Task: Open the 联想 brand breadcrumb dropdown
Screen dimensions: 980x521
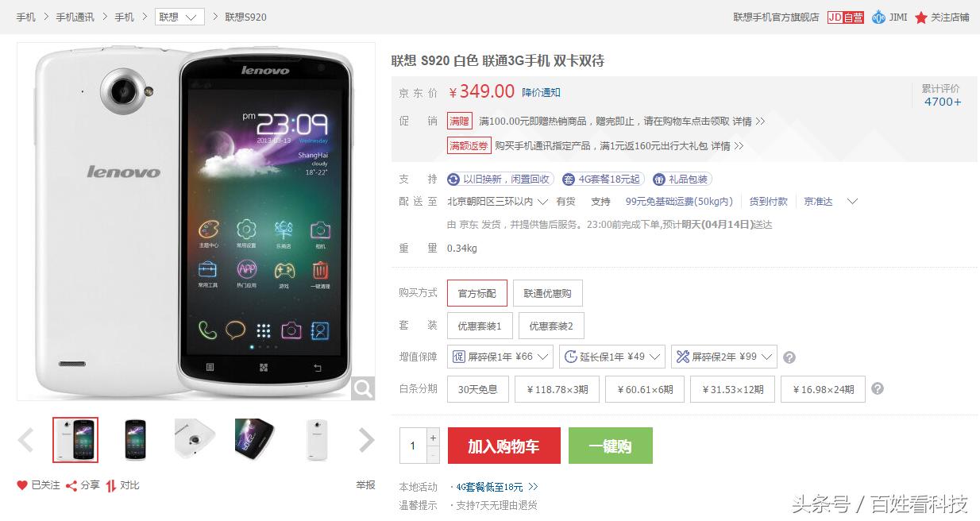Action: 179,17
